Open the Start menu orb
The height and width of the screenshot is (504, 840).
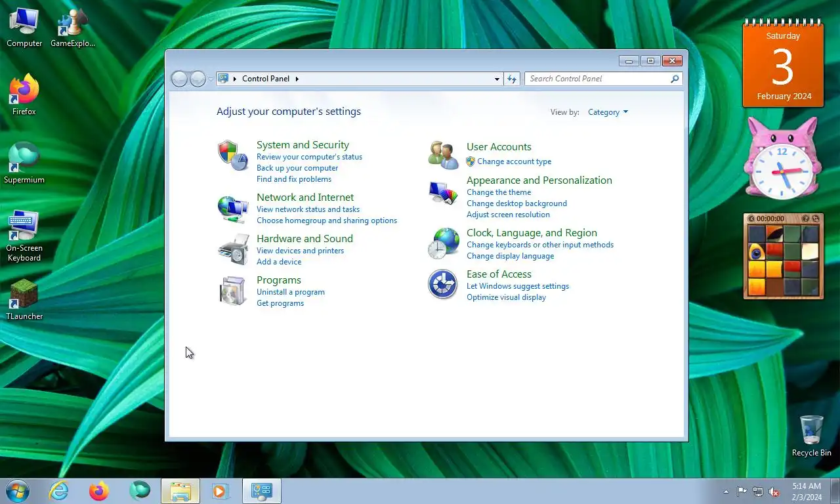pos(18,491)
